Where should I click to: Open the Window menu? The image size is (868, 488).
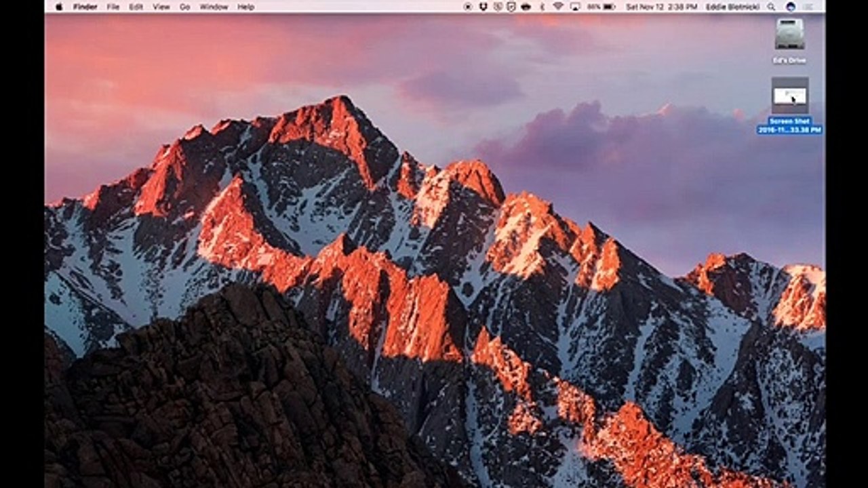click(214, 7)
